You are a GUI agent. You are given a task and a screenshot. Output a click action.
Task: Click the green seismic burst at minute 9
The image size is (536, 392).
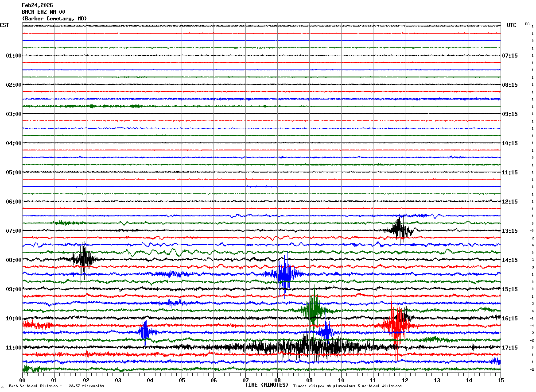click(x=314, y=308)
